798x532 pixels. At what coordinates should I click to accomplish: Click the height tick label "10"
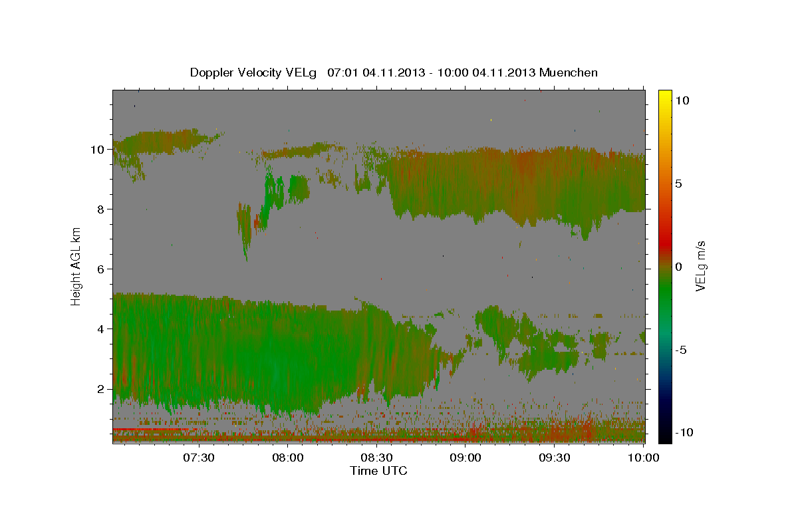point(98,150)
